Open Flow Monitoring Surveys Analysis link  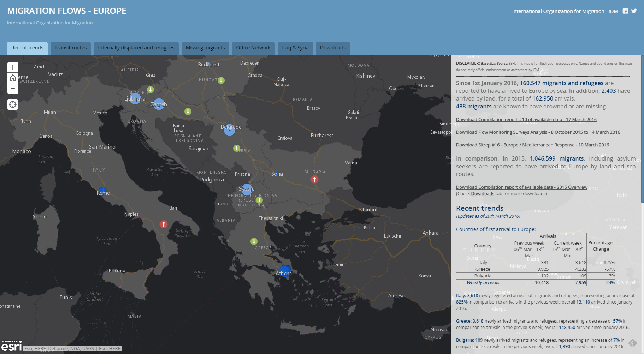[x=538, y=132]
